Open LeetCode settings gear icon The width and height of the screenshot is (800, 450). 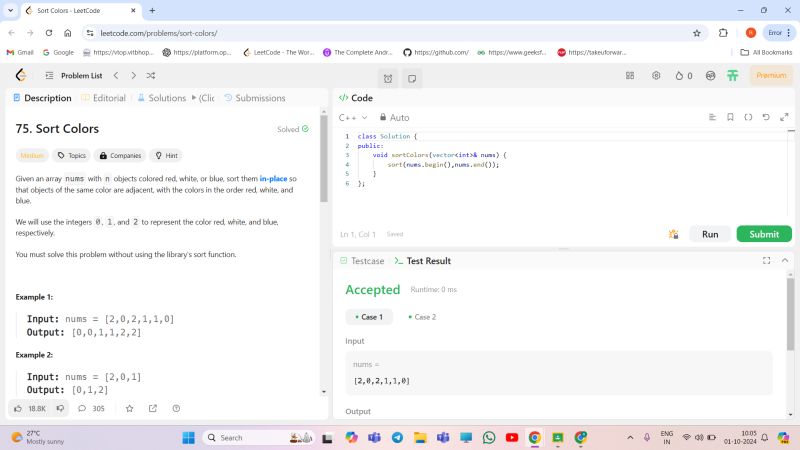(x=656, y=76)
